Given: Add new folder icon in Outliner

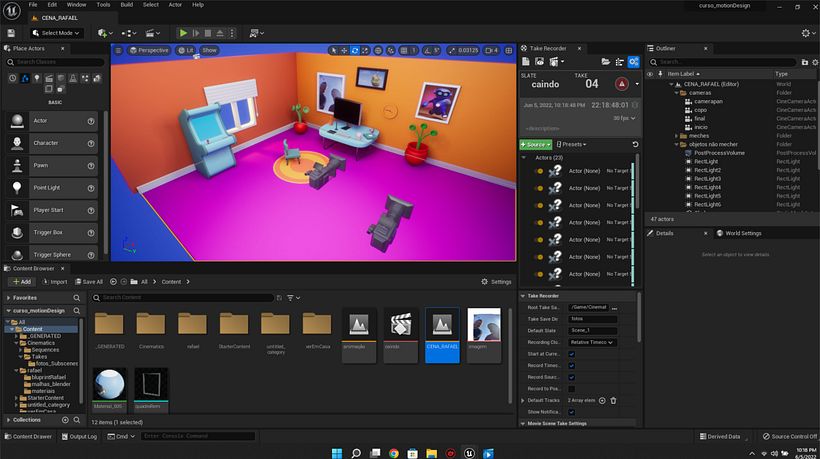Looking at the screenshot, I should click(804, 62).
